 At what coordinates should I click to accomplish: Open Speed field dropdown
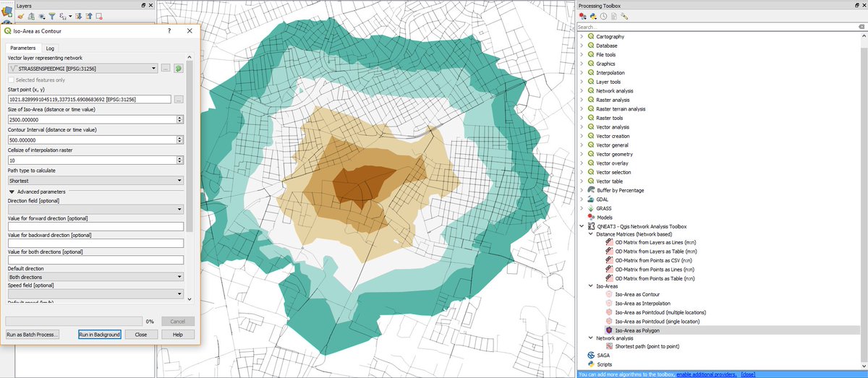[94, 294]
